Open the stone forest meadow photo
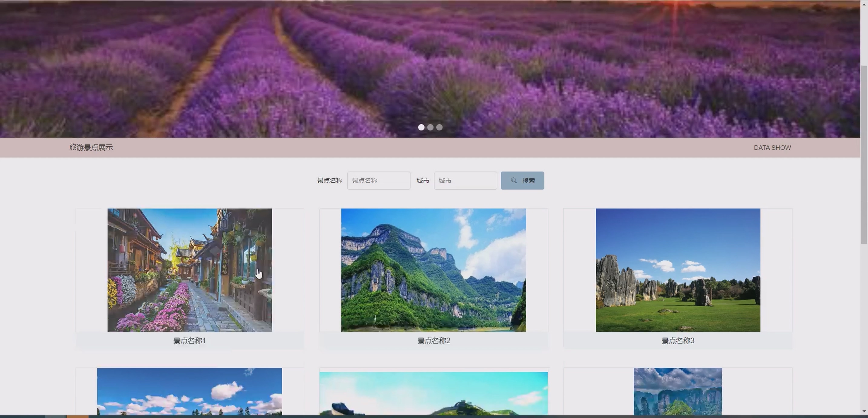This screenshot has height=418, width=868. (x=678, y=270)
